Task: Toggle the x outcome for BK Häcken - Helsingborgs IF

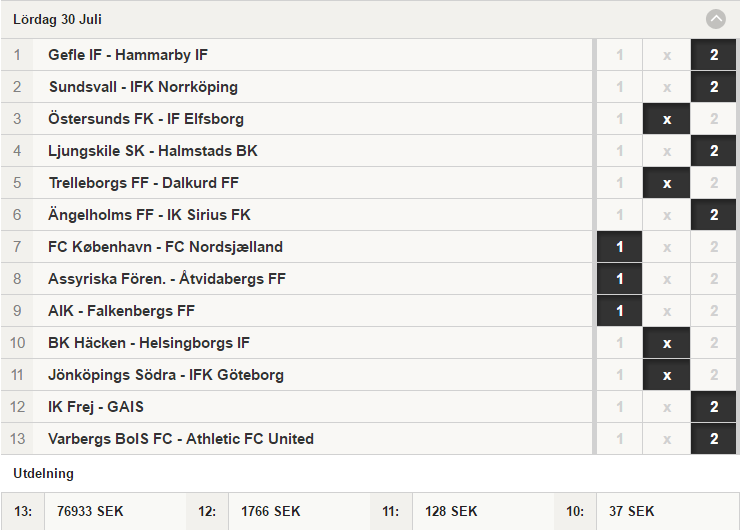Action: [666, 343]
